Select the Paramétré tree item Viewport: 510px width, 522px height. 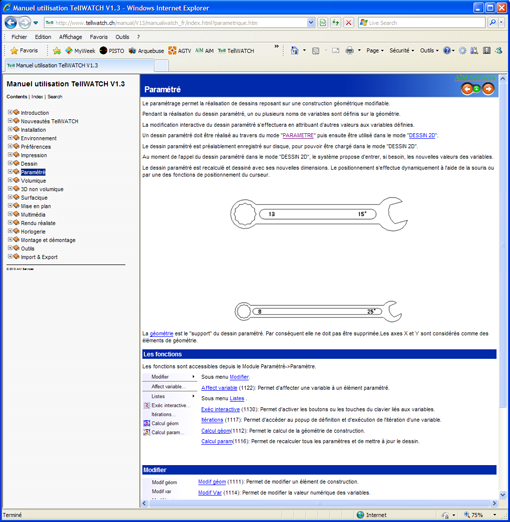tap(33, 172)
